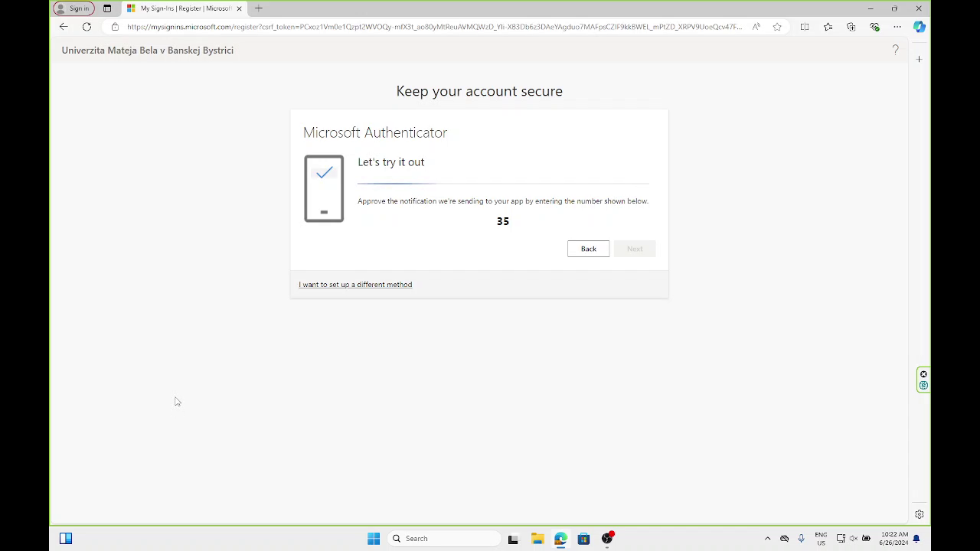Select the number 35 text

click(x=503, y=221)
